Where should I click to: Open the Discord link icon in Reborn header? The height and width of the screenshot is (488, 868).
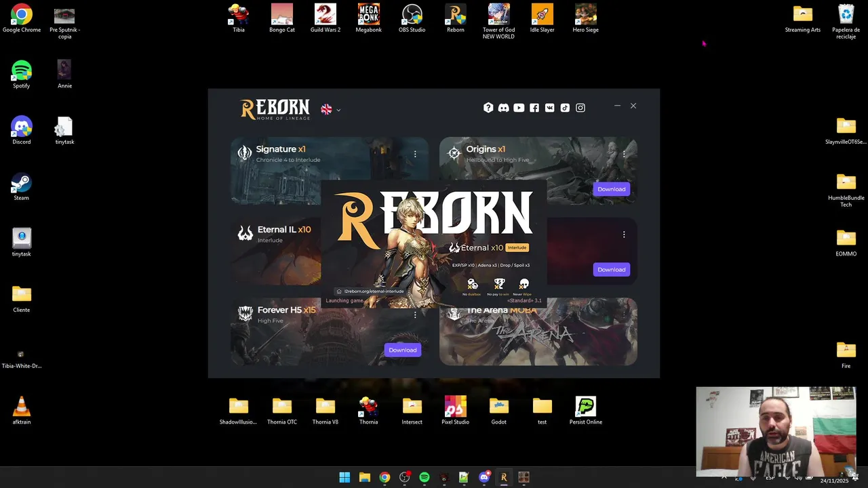click(x=503, y=108)
